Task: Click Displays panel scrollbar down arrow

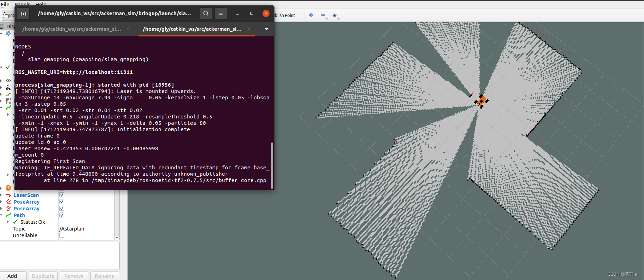Action: [117, 238]
